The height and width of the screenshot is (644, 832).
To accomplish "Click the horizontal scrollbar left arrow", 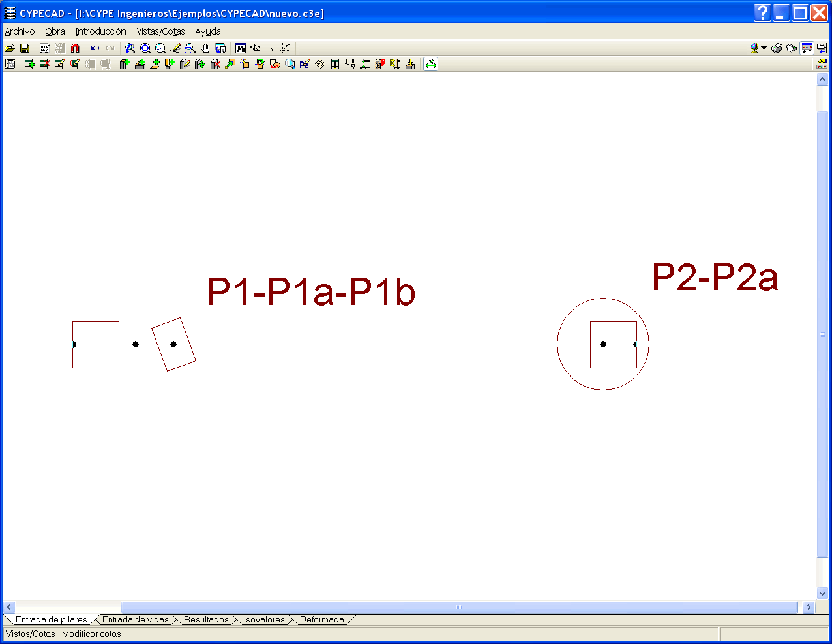I will pos(9,607).
